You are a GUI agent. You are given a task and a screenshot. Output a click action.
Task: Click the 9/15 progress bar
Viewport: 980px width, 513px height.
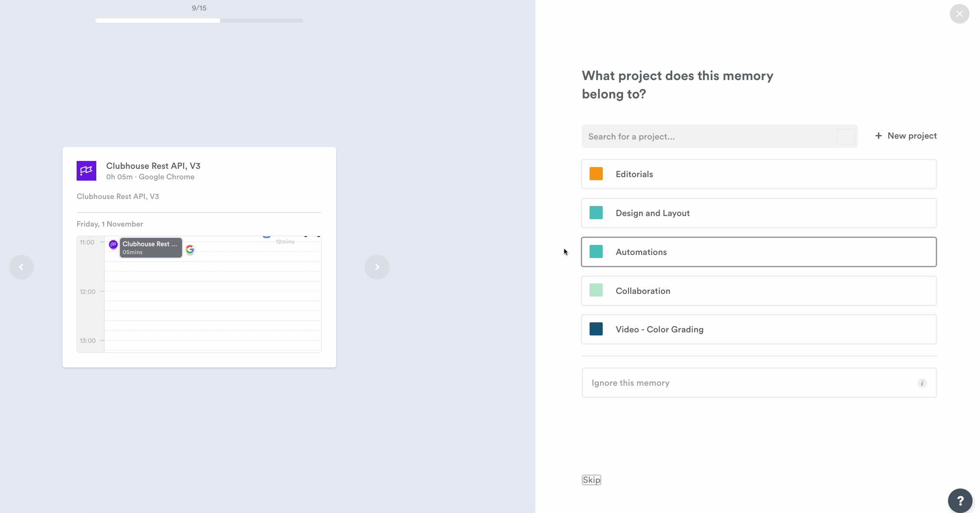tap(199, 21)
